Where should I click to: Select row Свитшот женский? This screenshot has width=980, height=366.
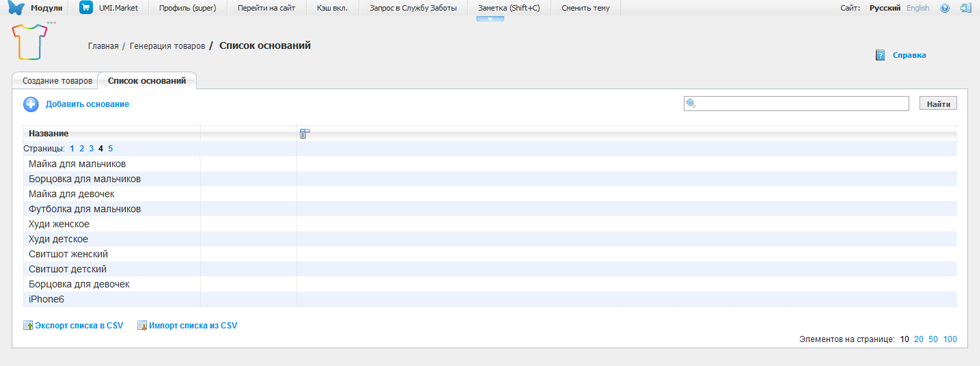point(490,254)
